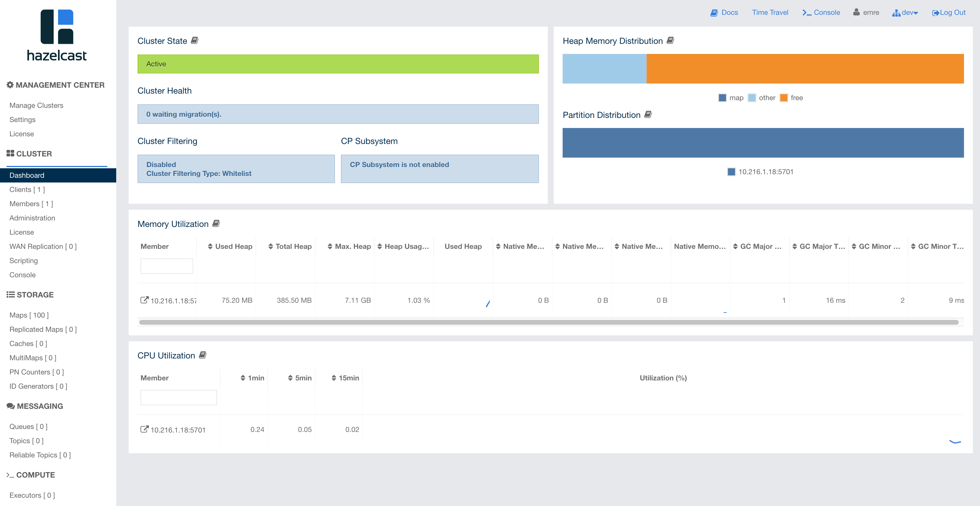The width and height of the screenshot is (980, 506).
Task: Open PN Counters [ 0 ] in sidebar
Action: tap(36, 372)
